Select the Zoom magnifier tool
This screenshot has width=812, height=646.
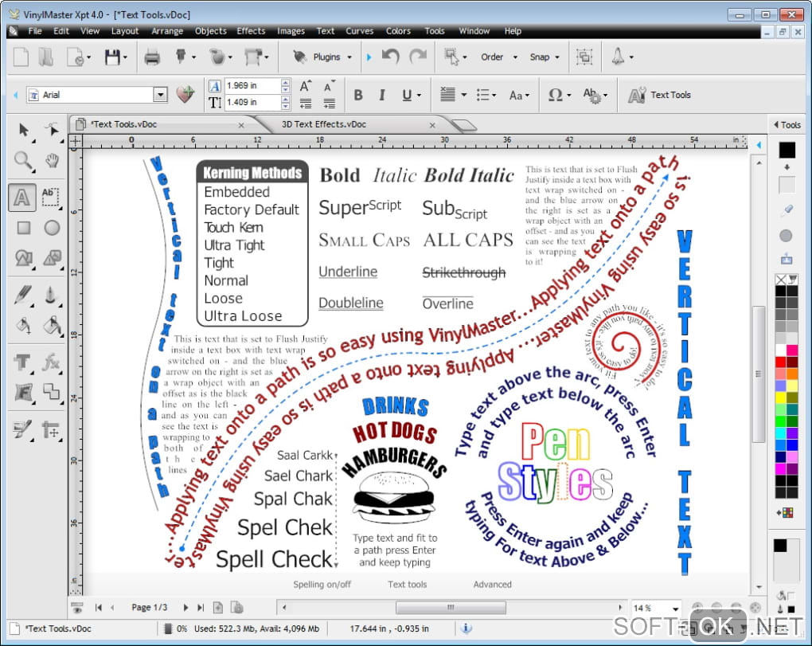coord(23,161)
